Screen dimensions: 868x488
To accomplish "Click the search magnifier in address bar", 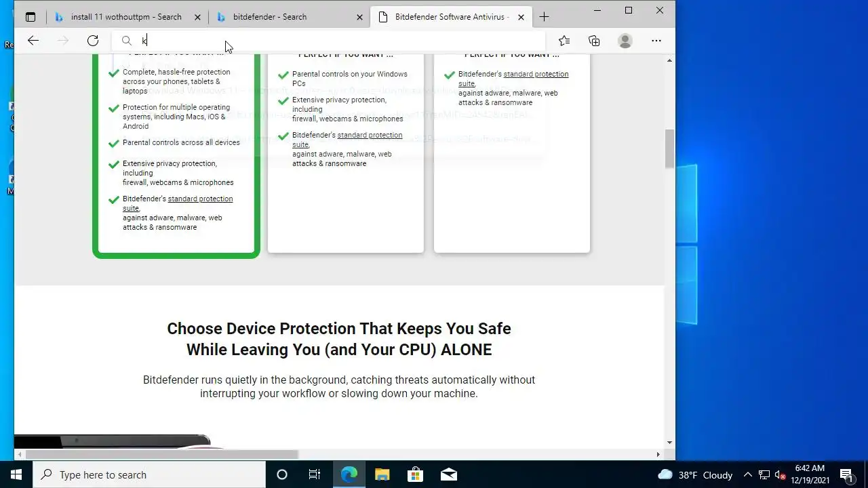I will (x=127, y=41).
